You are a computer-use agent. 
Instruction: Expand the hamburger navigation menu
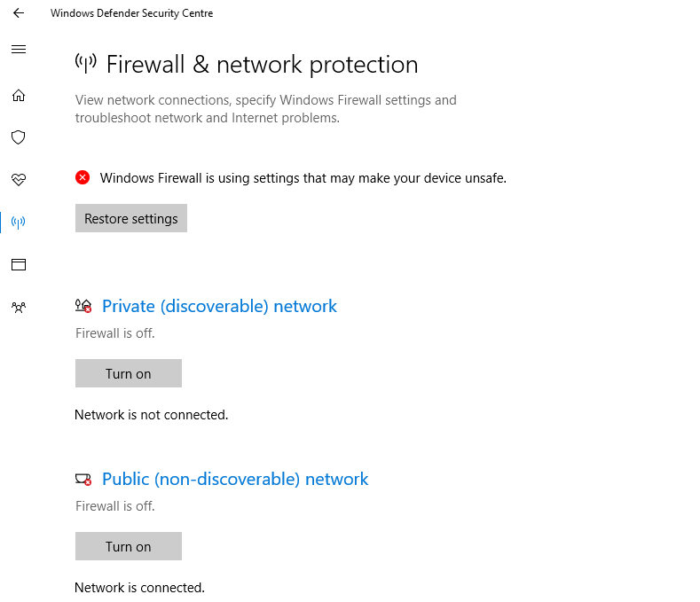pos(19,50)
